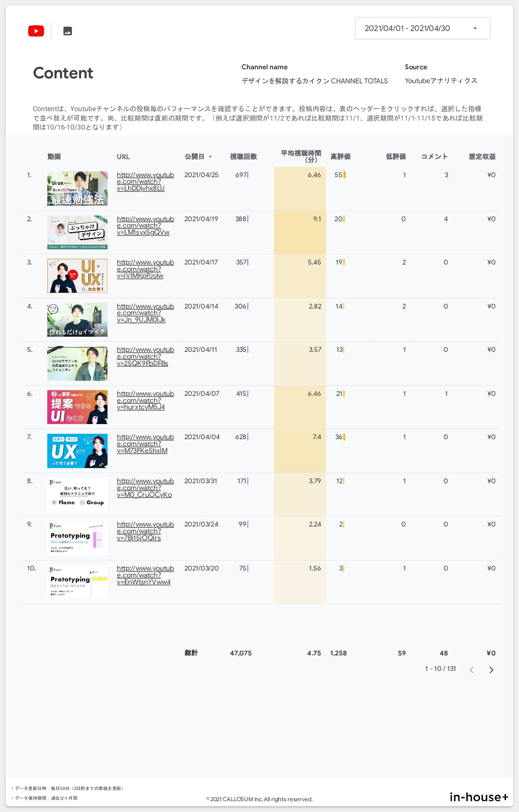Sort table by 視聴回数 header
Viewport: 519px width, 812px height.
coord(243,157)
